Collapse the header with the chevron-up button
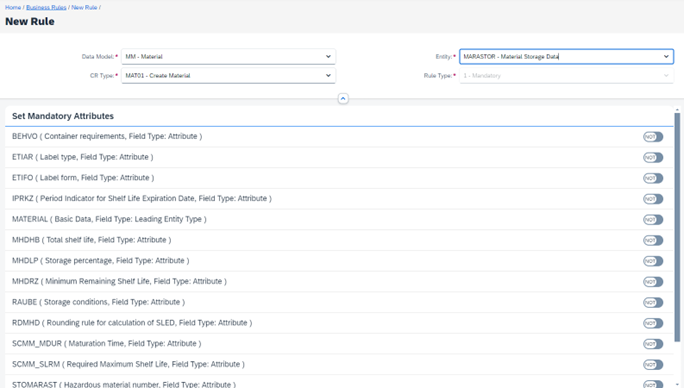 coord(343,99)
